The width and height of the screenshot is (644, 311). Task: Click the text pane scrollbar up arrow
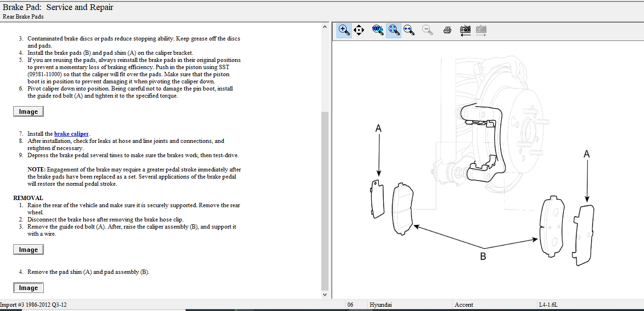[325, 26]
